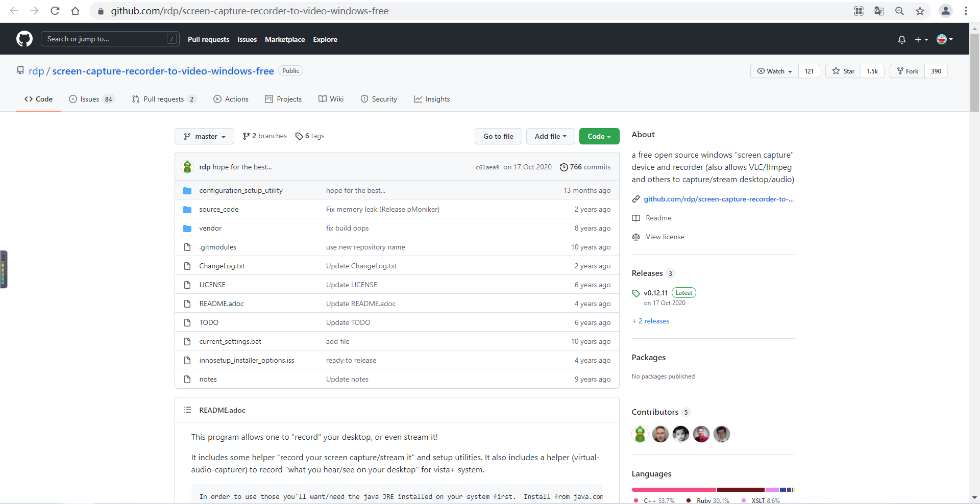Open innosetup_installer_options.iss file
This screenshot has height=504, width=980.
pyautogui.click(x=247, y=360)
